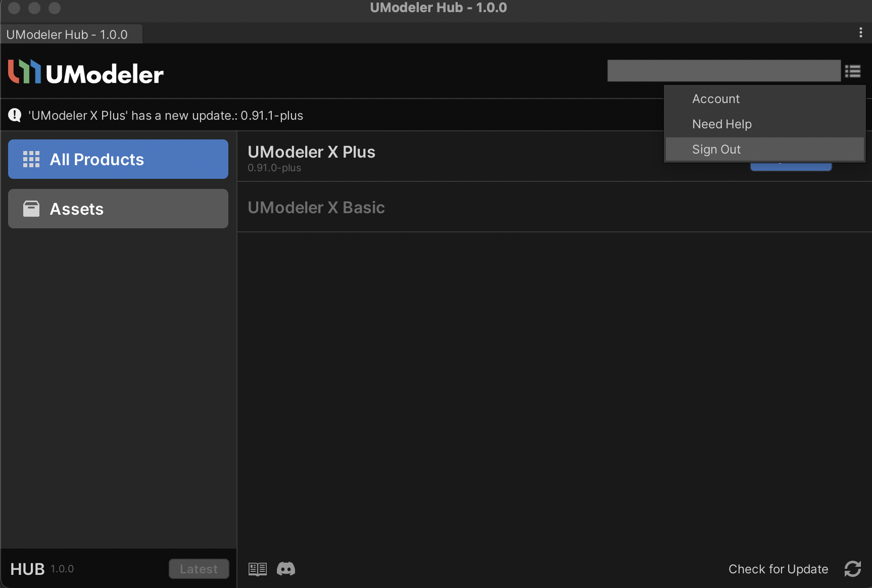Open the Assets section
This screenshot has width=872, height=588.
pos(118,209)
